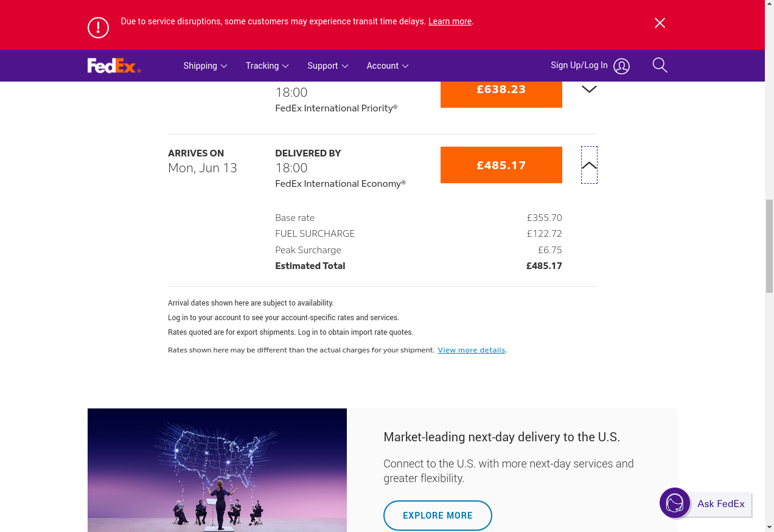Open the Tracking dropdown menu
Screen dimensions: 774x532
[267, 66]
